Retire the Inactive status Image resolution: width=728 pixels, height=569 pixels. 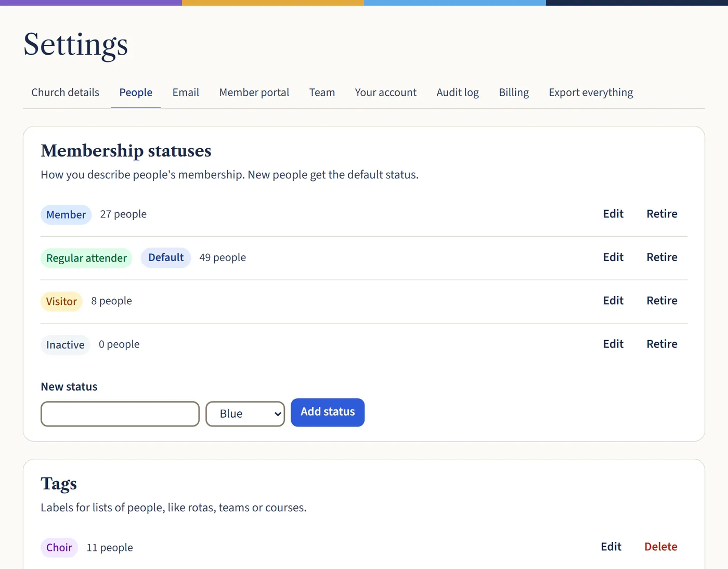click(662, 344)
